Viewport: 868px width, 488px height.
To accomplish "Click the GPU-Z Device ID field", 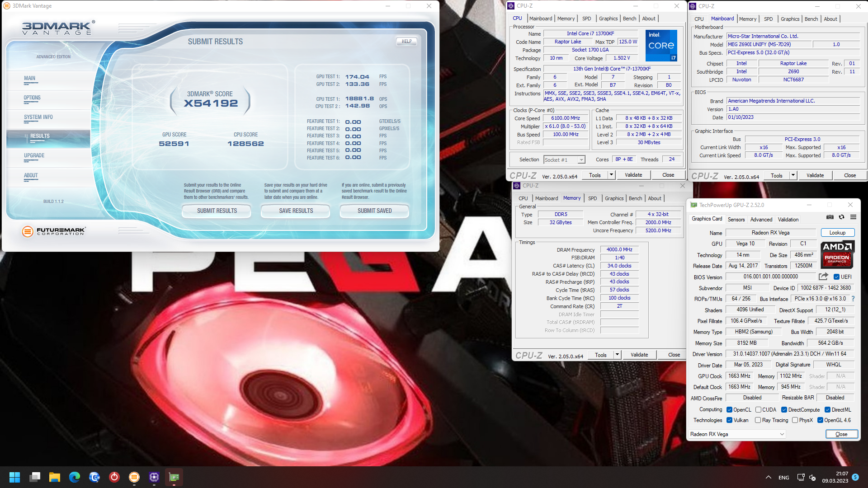I will pos(826,288).
